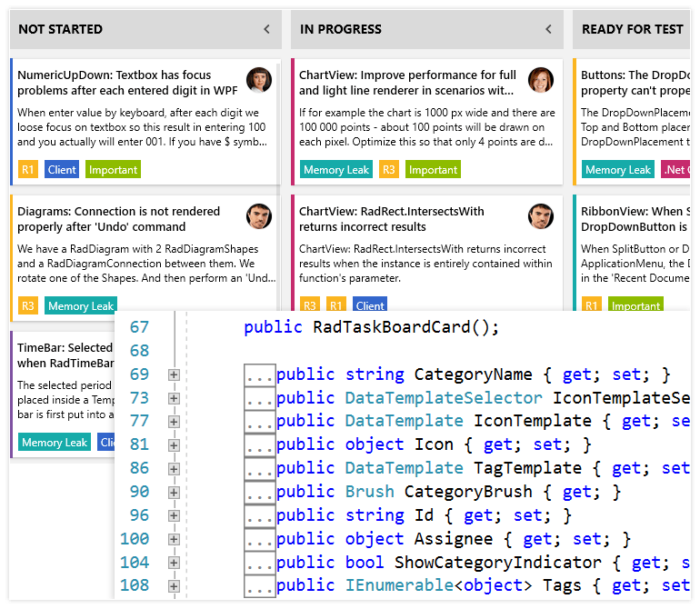The width and height of the screenshot is (700, 609).
Task: Collapse the NOT STARTED column
Action: coord(266,29)
